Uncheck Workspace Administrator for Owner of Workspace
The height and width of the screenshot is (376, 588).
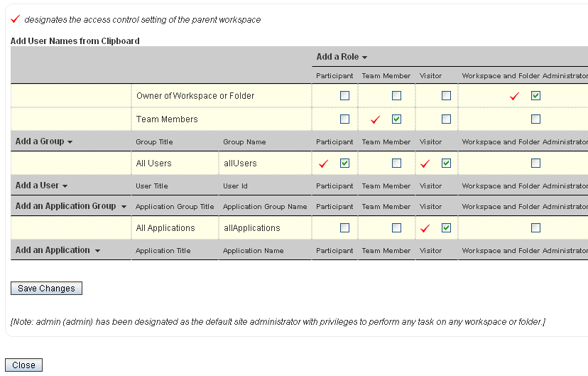[x=535, y=96]
